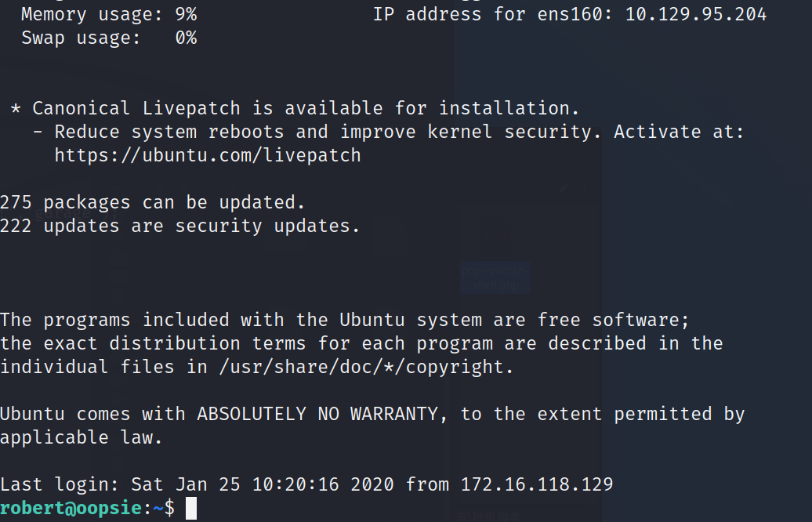The width and height of the screenshot is (812, 522).
Task: Click the terminal block cursor after the prompt
Action: click(191, 508)
